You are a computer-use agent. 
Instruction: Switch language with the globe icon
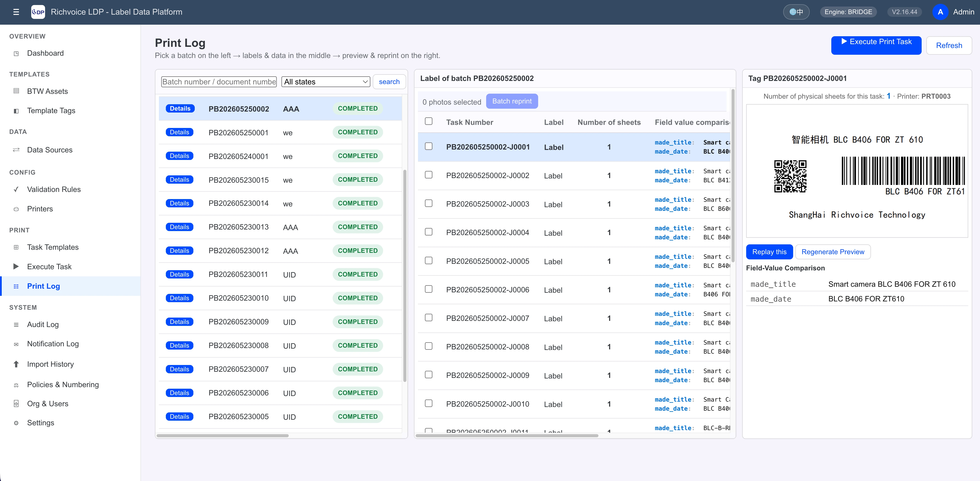796,12
